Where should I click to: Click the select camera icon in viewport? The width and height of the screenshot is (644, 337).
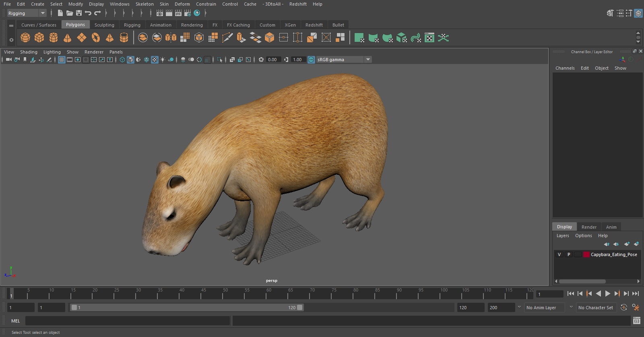point(8,60)
